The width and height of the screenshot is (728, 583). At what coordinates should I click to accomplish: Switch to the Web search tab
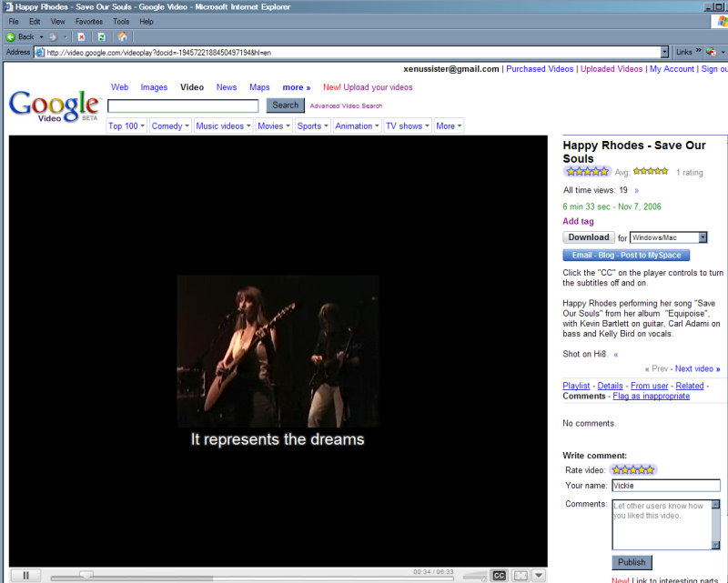[120, 87]
